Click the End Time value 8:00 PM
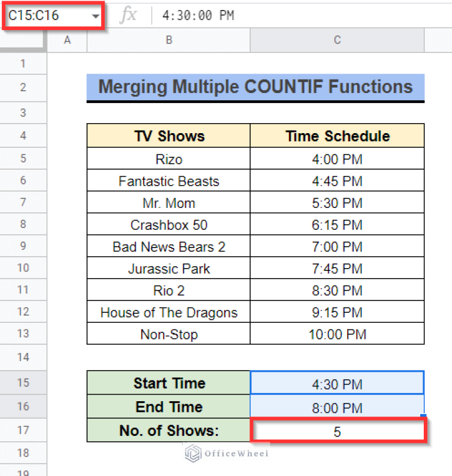452x476 pixels. point(337,407)
